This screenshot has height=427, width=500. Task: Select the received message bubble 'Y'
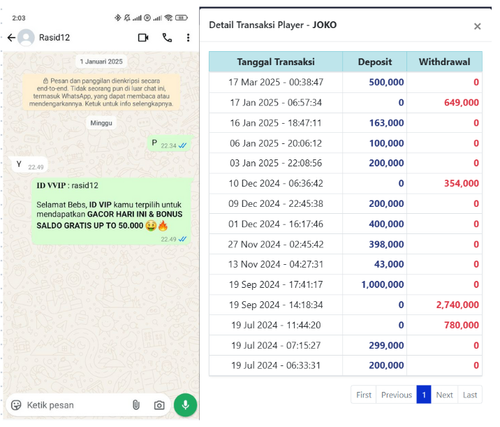tap(30, 165)
